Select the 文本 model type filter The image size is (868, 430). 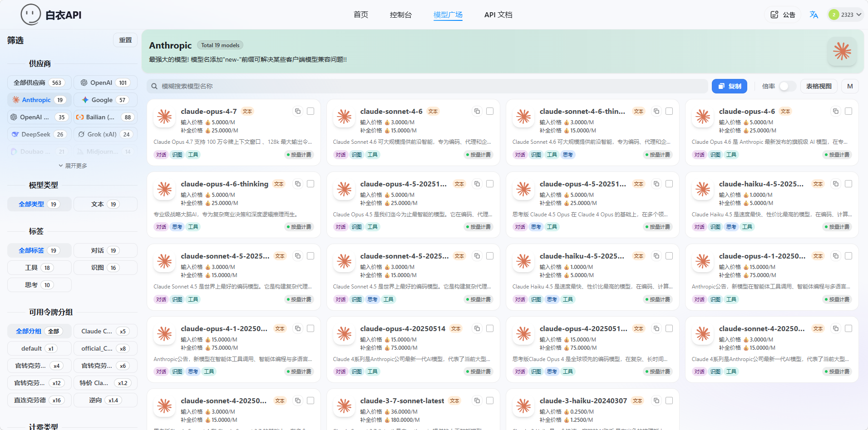pyautogui.click(x=105, y=204)
